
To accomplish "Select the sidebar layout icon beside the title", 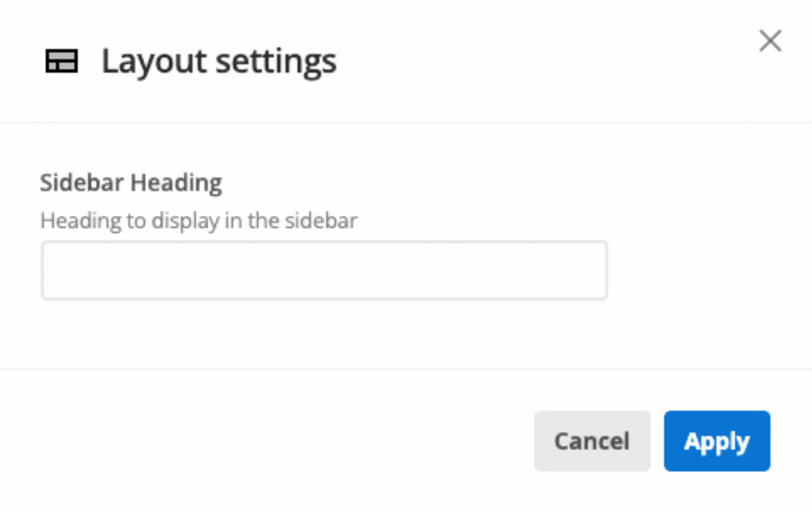I will [61, 61].
